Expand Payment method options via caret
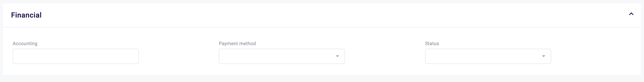 (337, 56)
